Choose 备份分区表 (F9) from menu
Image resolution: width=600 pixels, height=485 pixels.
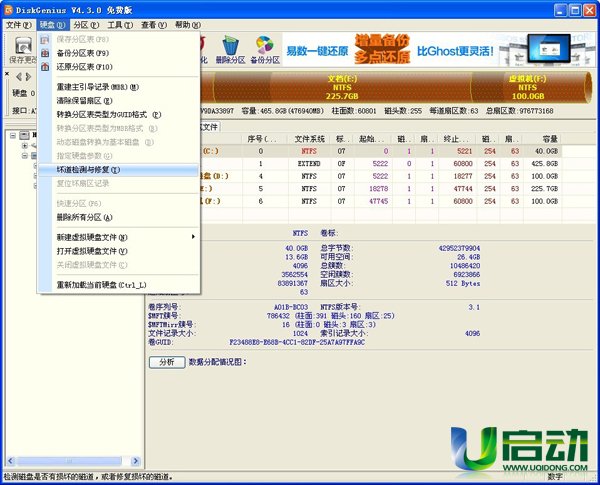click(119, 53)
